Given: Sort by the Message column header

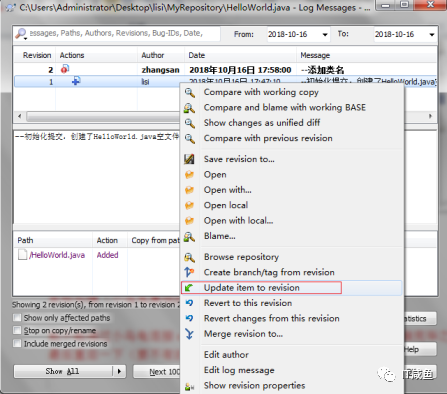Looking at the screenshot, I should (x=367, y=55).
